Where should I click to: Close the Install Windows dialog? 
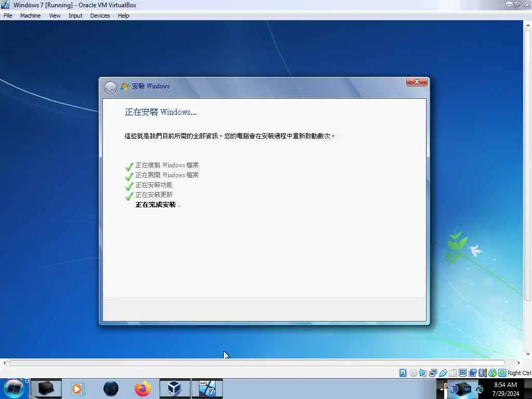pyautogui.click(x=417, y=82)
